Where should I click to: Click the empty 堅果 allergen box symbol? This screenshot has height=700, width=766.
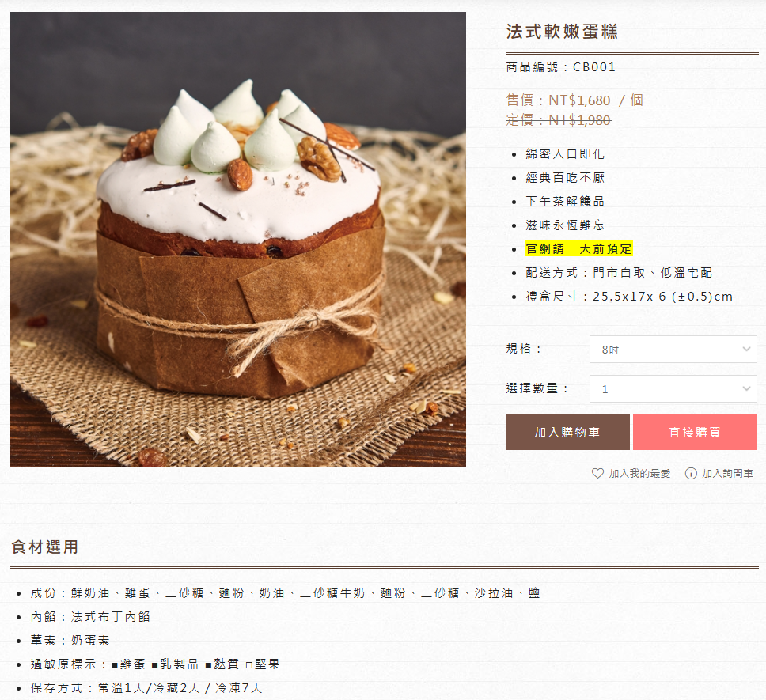tap(248, 665)
